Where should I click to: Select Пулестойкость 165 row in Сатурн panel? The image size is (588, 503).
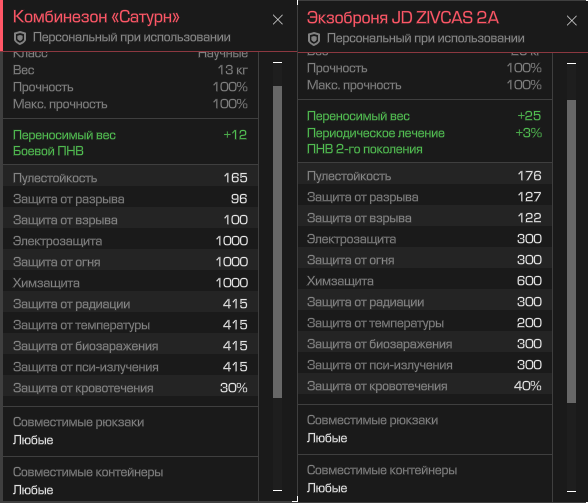click(x=130, y=177)
